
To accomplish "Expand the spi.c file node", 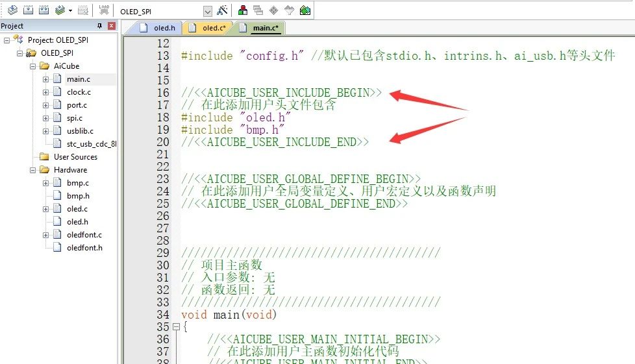I will [45, 118].
